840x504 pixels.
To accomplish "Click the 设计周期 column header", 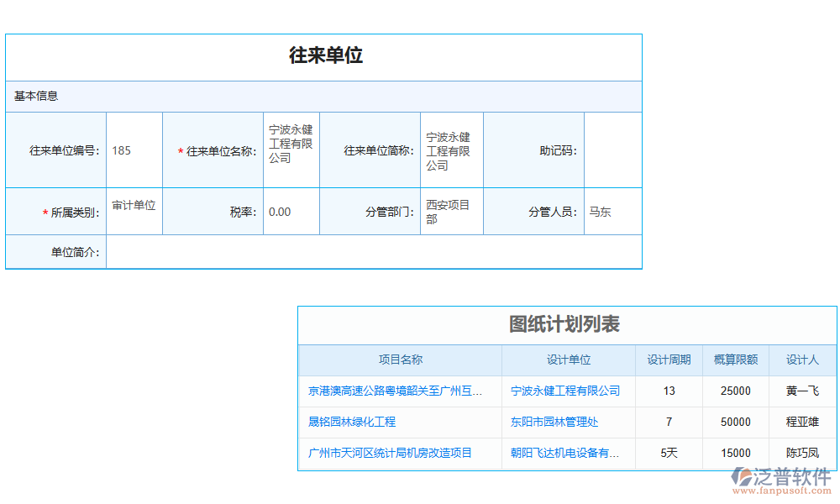I will coord(669,360).
